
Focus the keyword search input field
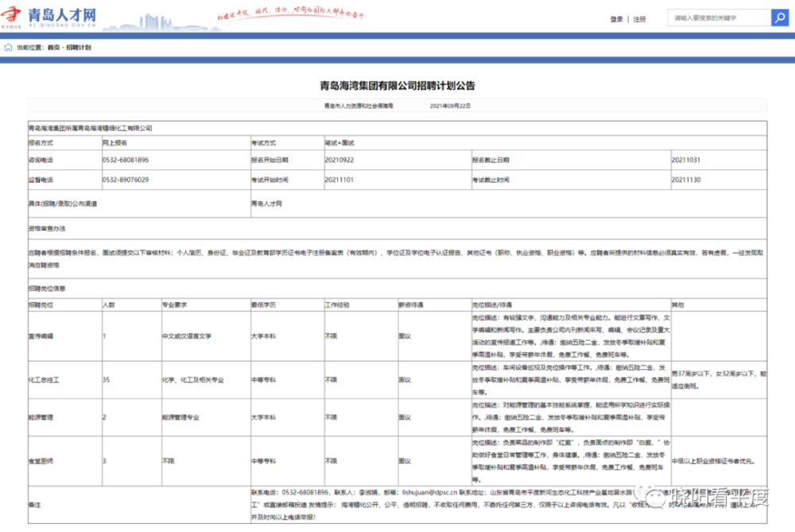point(719,17)
